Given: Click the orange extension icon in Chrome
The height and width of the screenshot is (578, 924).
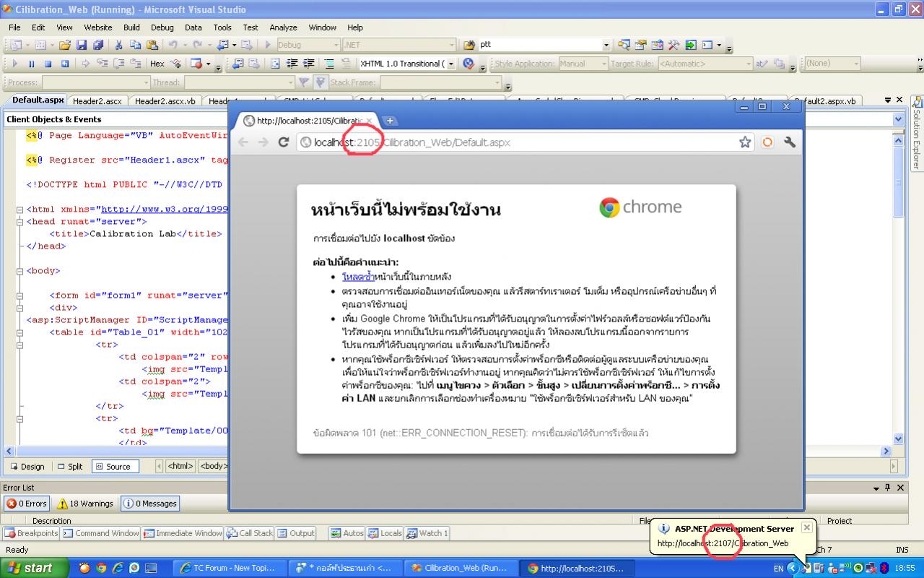Looking at the screenshot, I should 767,142.
